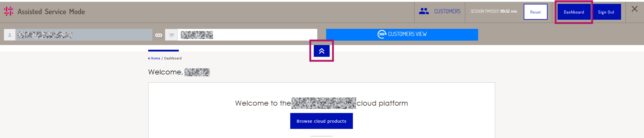Image resolution: width=644 pixels, height=138 pixels.
Task: Click the shopping cart icon
Action: click(x=171, y=35)
